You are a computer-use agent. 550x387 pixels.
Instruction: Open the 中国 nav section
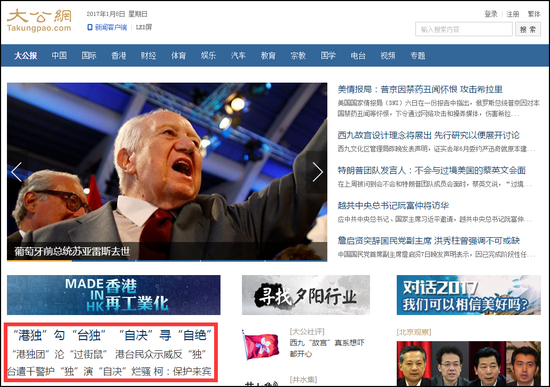[x=59, y=55]
